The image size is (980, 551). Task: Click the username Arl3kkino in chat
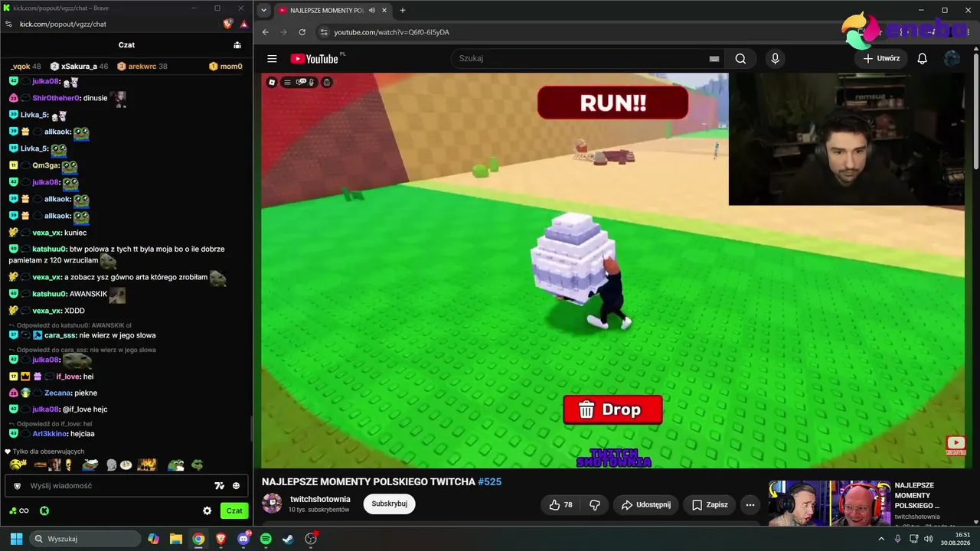click(49, 434)
